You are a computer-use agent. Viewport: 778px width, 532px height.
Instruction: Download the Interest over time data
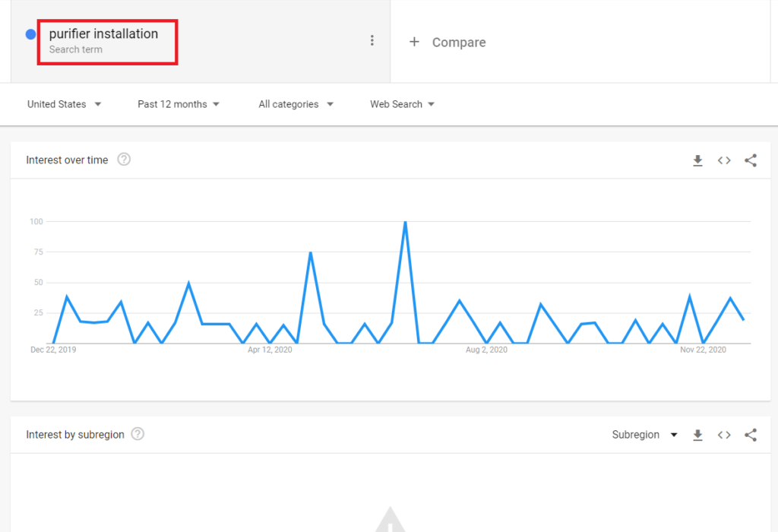697,160
